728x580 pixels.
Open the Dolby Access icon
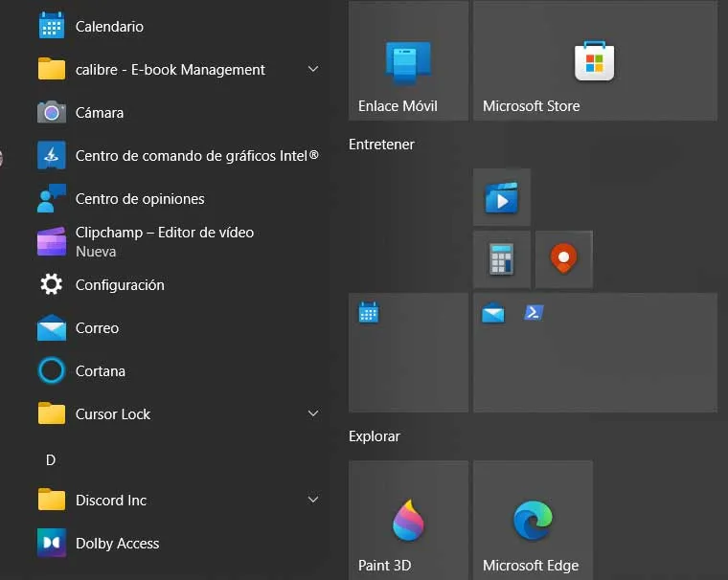[x=52, y=543]
